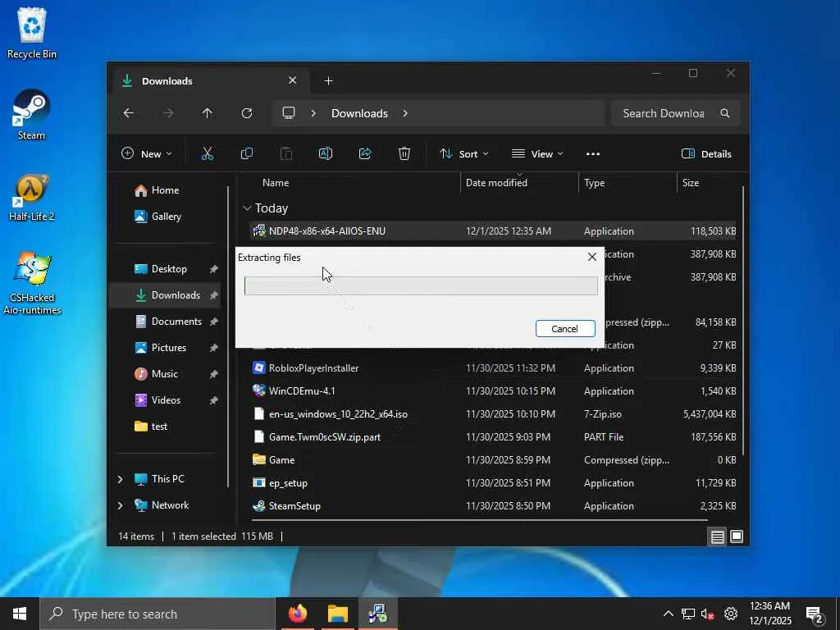This screenshot has width=840, height=630.
Task: Select the en-us_windows_10_22h2_x64.iso file
Action: point(493,414)
